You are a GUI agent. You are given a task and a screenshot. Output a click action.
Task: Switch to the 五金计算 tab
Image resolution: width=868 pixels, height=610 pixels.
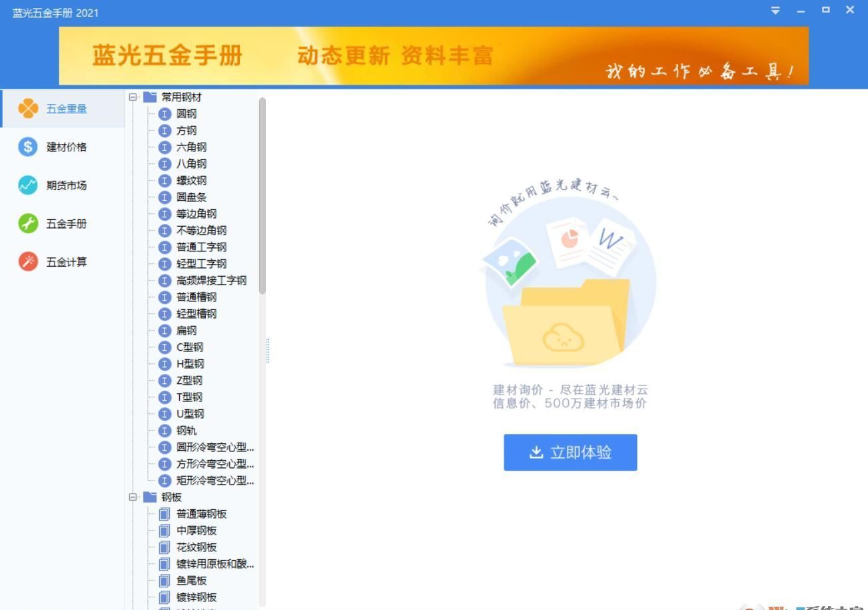click(62, 262)
